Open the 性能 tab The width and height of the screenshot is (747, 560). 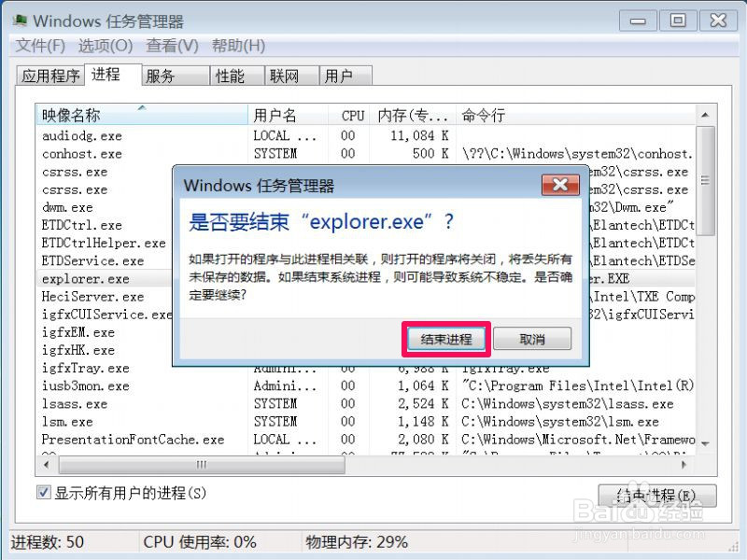237,76
